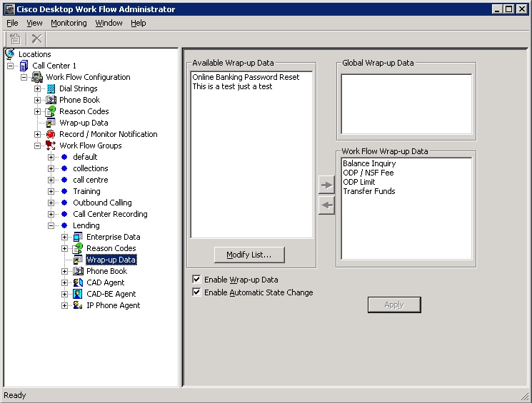Select the call centre tree item
The image size is (532, 403).
coord(91,180)
